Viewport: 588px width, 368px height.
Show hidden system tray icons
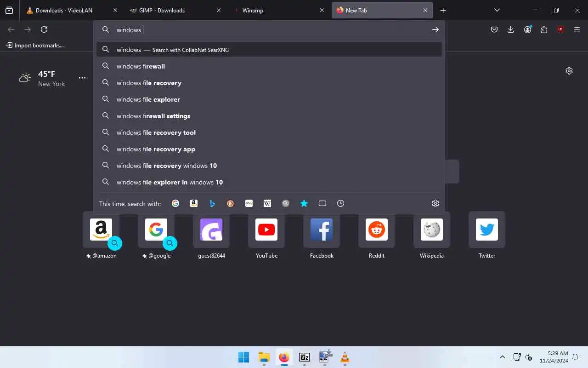(502, 357)
